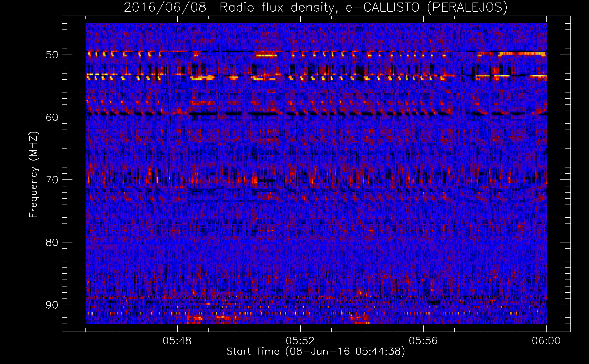
Task: Click the 05:52 time tick label
Action: coord(300,341)
